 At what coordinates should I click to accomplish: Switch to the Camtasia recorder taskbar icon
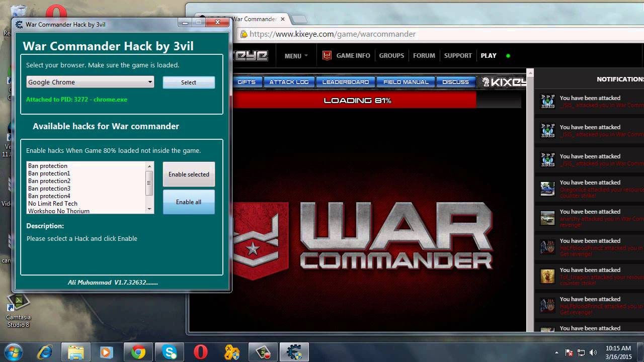(263, 352)
